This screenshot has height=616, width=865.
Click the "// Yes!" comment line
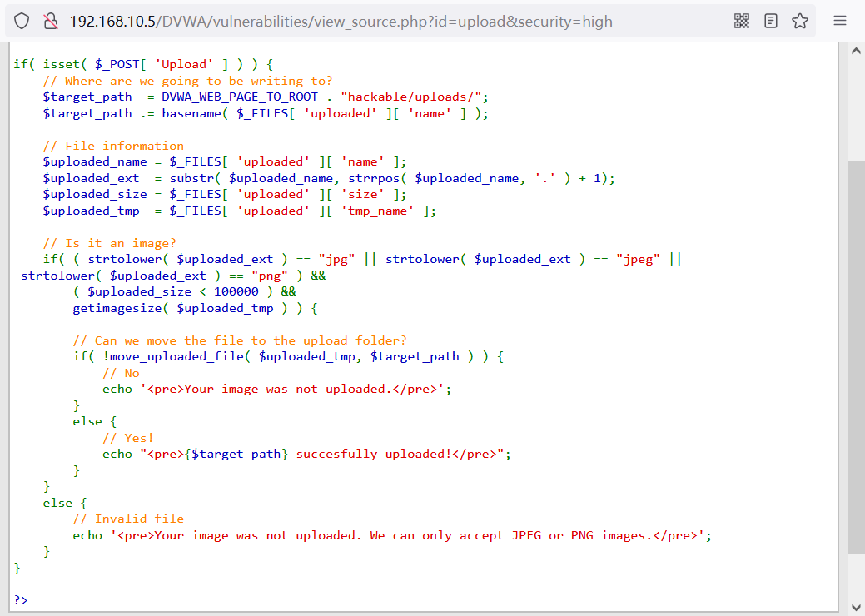[x=128, y=438]
